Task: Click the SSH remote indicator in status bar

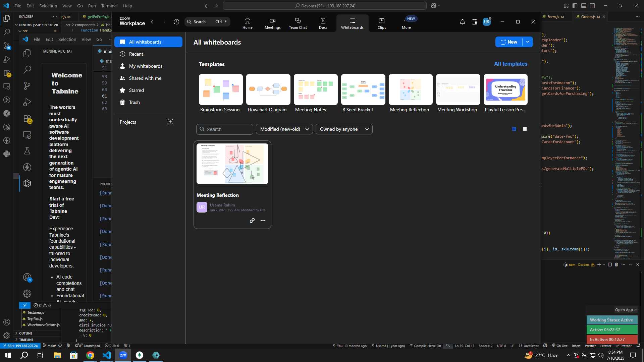Action: (x=20, y=346)
